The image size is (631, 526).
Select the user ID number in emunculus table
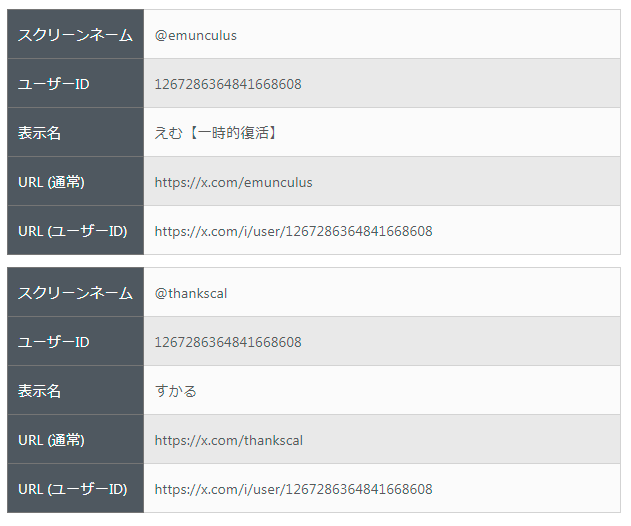tap(228, 84)
